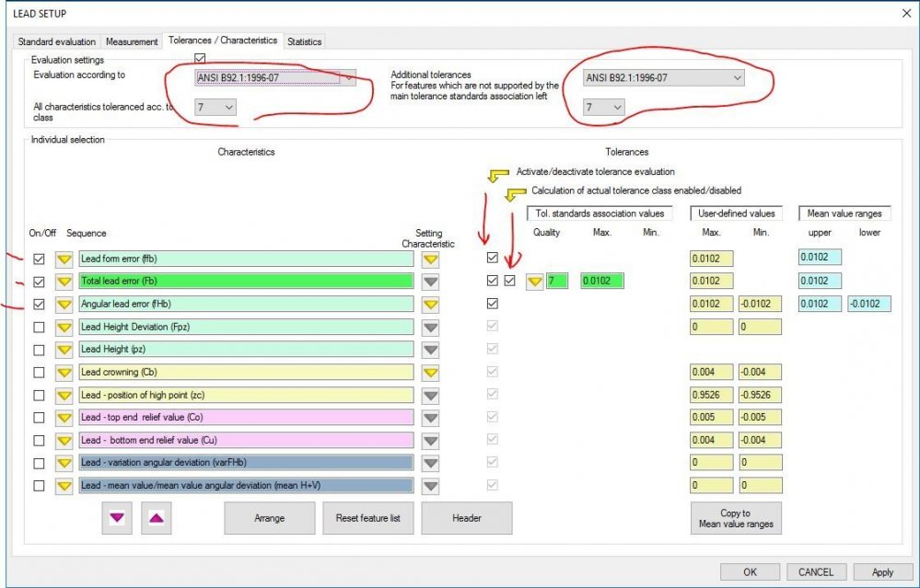This screenshot has width=920, height=588.
Task: Enable the Lead Height Deviation (Fpz) checkbox
Action: pos(39,327)
